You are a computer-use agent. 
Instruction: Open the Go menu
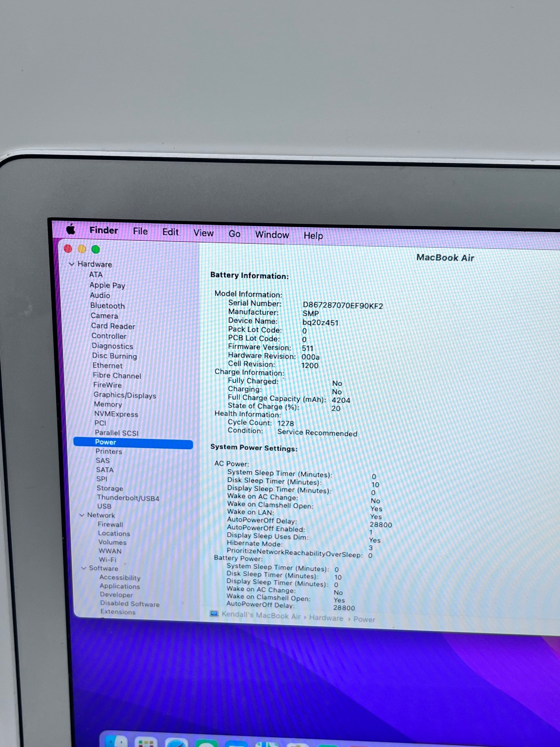[234, 234]
